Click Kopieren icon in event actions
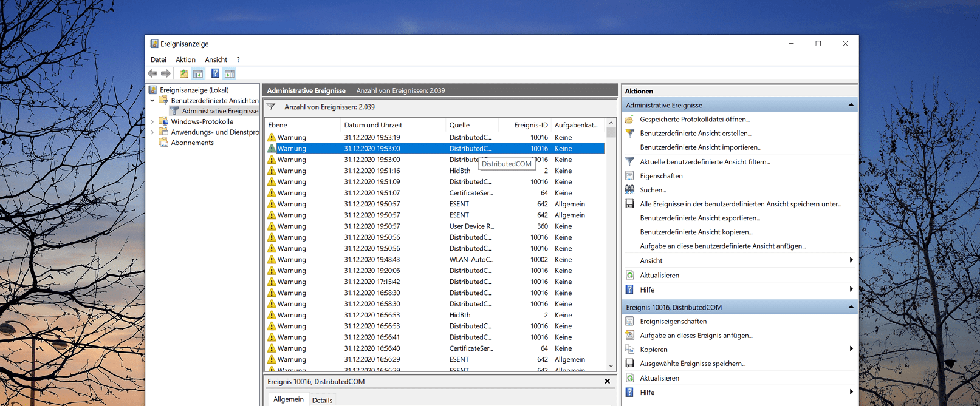Screen dimensions: 980x406 tap(630, 350)
